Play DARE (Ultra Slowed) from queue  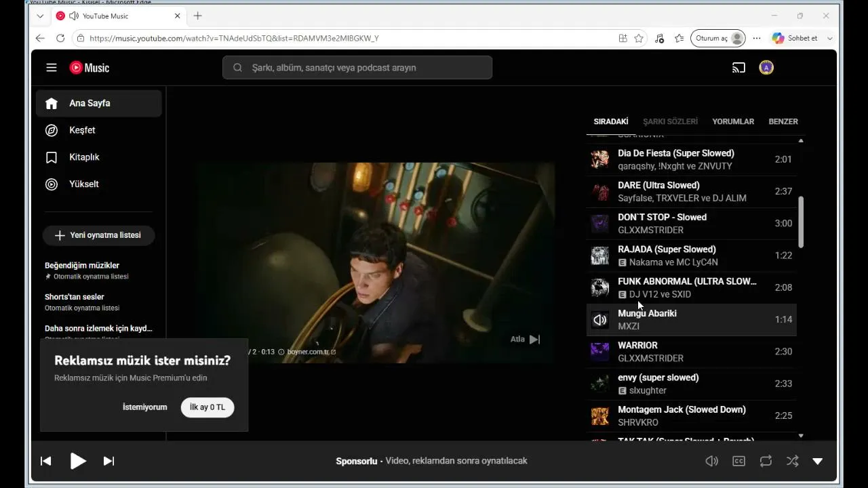692,191
